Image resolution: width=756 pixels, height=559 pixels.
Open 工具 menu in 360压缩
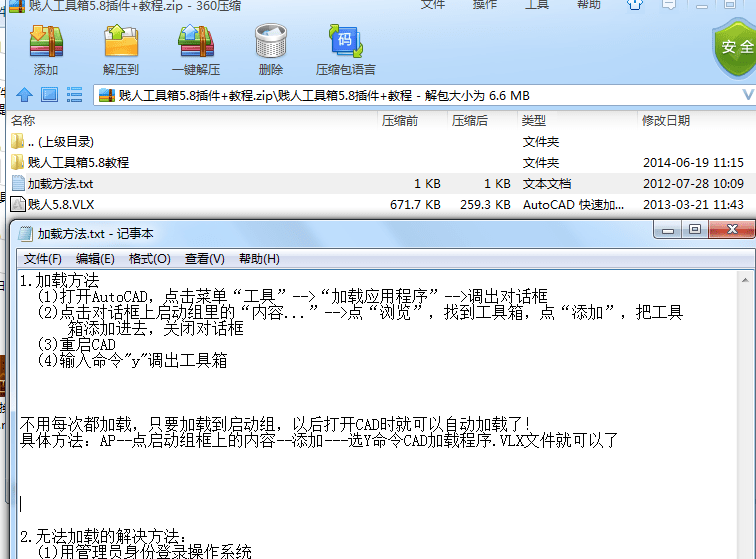[537, 5]
